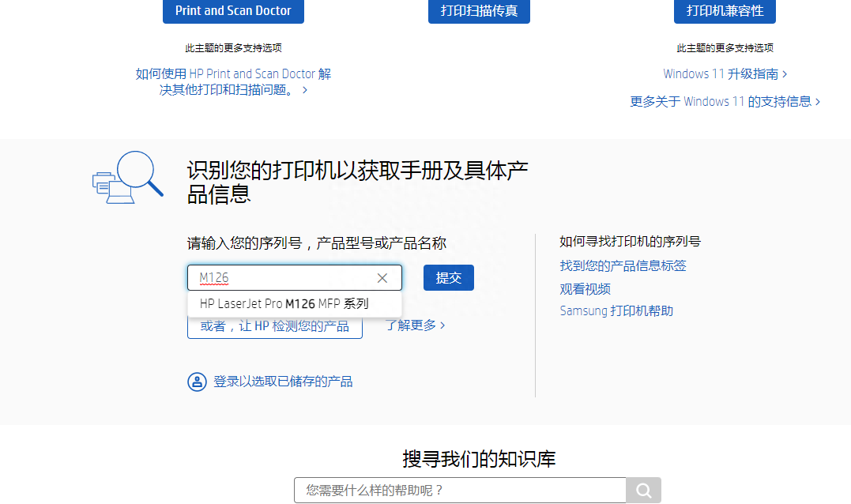This screenshot has width=851, height=504.
Task: Clear the M126 text with the X icon
Action: click(382, 278)
